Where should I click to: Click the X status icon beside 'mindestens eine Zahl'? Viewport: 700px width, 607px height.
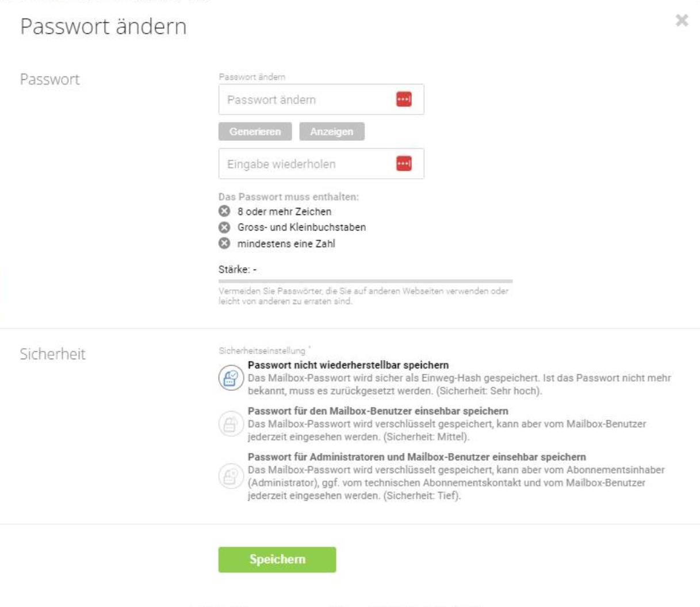pos(224,243)
